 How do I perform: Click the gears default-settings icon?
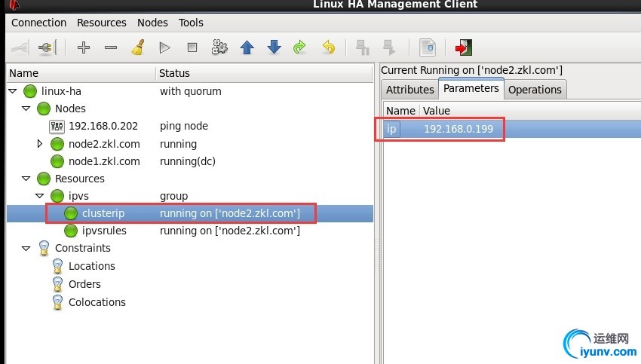coord(219,47)
